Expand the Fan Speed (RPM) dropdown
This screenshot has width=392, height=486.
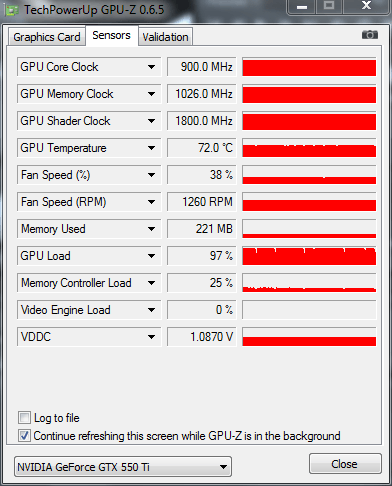click(151, 202)
